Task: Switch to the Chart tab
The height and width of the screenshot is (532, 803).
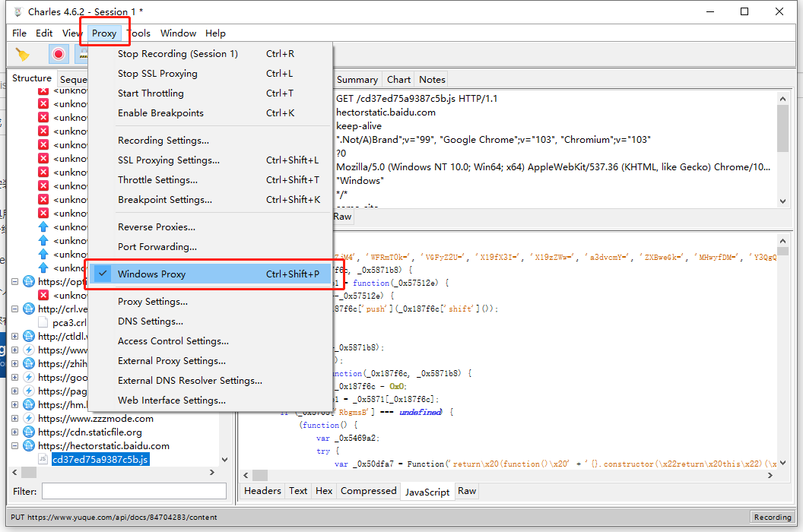Action: [x=399, y=79]
